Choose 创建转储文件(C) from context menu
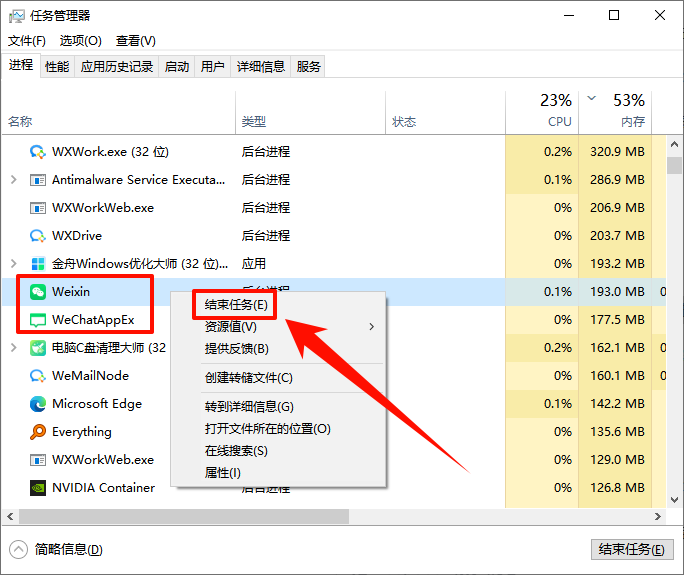Screen dimensions: 684x575 pos(249,377)
